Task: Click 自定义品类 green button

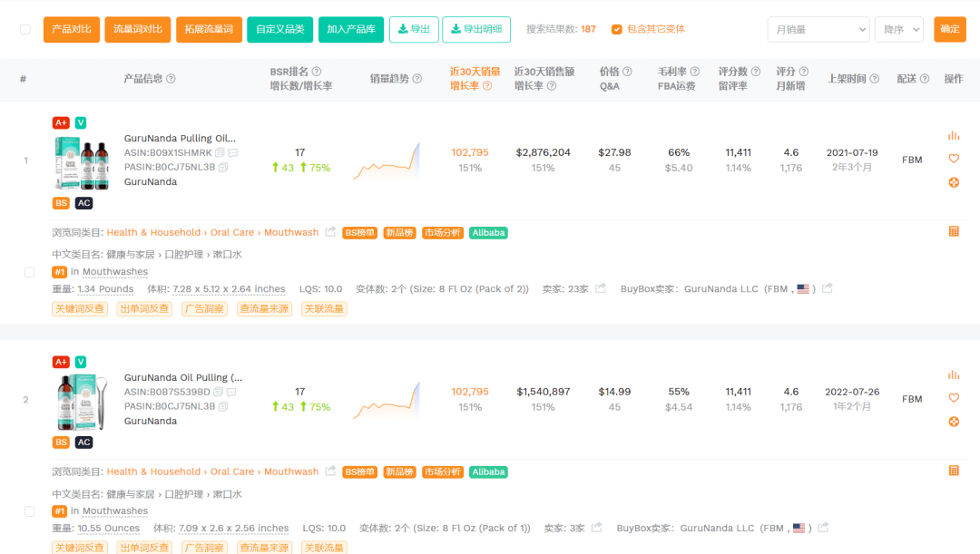Action: (280, 29)
